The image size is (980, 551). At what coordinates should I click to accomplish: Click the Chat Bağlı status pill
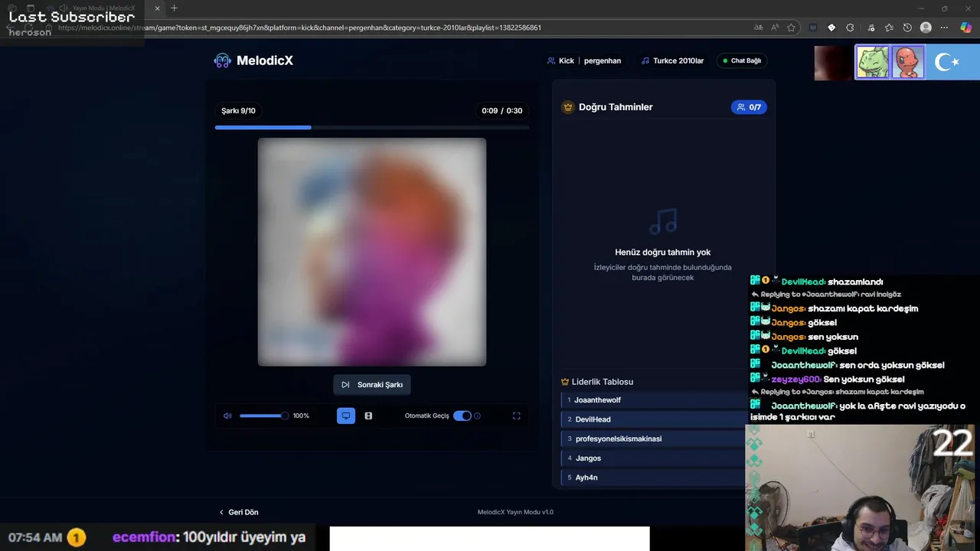(741, 60)
